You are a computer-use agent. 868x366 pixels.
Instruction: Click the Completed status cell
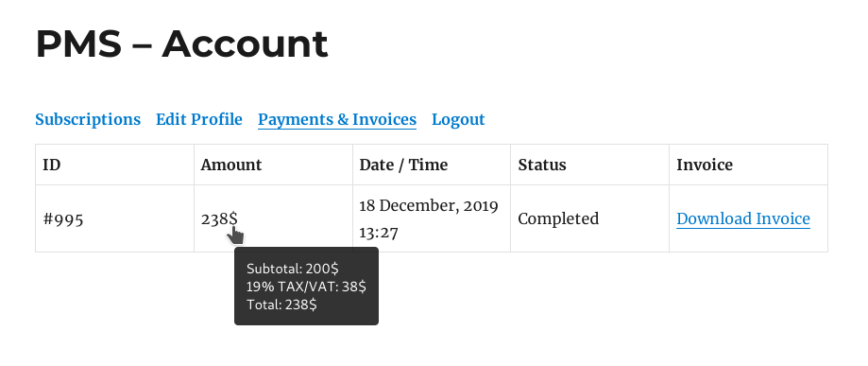[590, 219]
